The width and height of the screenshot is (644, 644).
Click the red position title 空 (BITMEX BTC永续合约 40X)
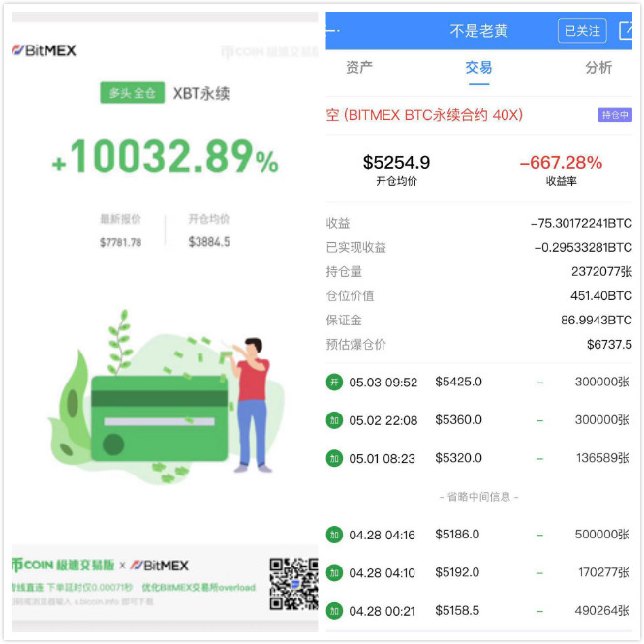click(424, 115)
